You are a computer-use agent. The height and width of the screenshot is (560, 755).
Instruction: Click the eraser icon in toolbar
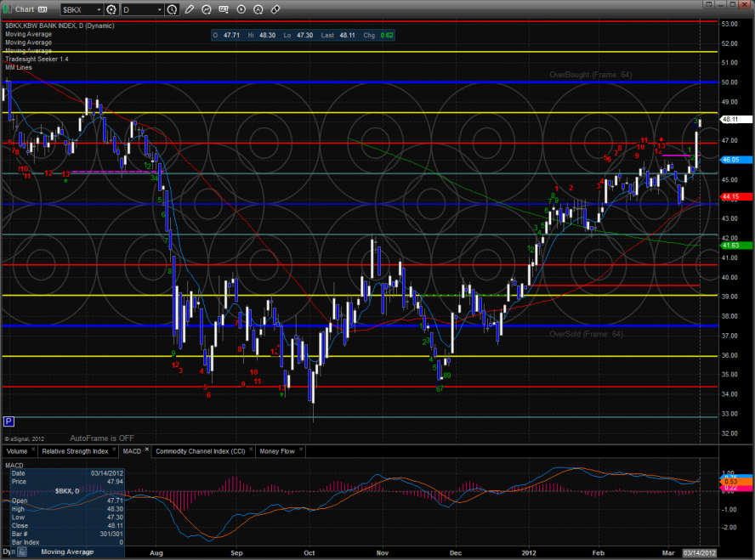[x=275, y=10]
